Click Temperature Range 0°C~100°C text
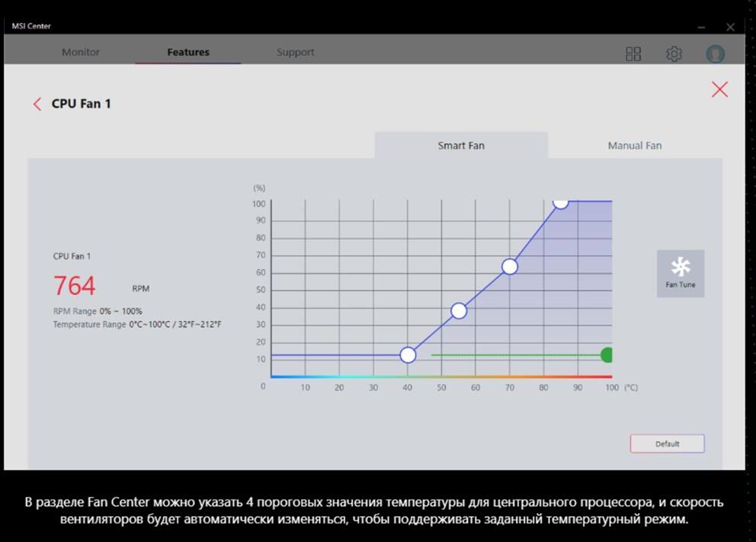 tap(137, 325)
